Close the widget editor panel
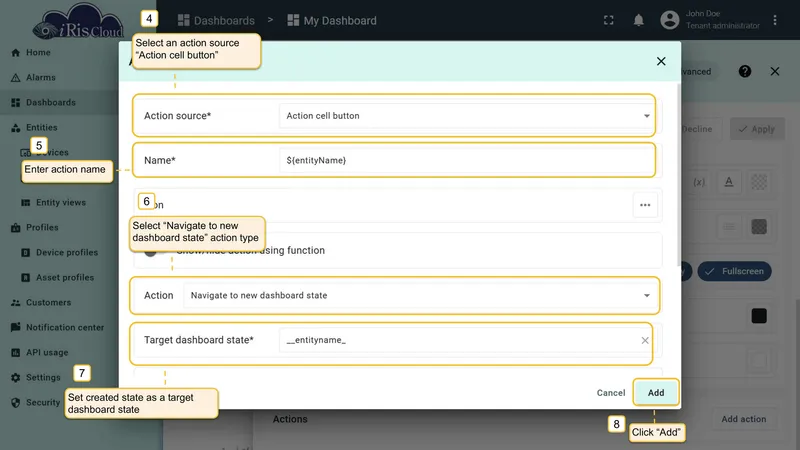The image size is (800, 450). pyautogui.click(x=775, y=71)
